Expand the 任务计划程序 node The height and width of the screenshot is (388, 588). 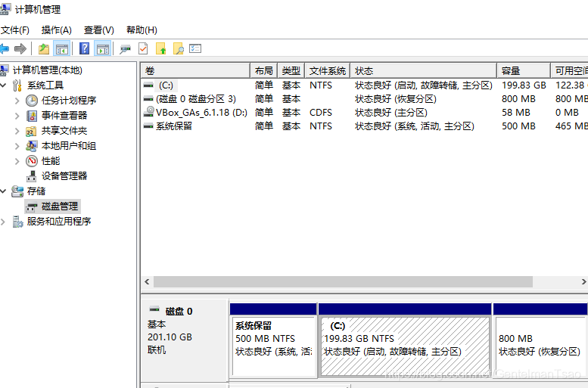(x=17, y=101)
